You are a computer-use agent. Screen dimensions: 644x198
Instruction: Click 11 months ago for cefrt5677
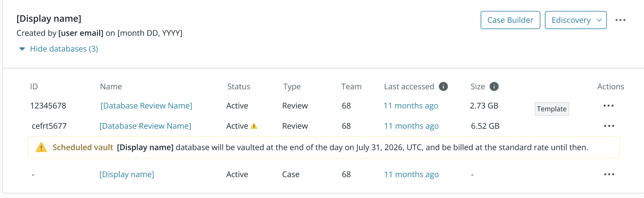pos(411,126)
